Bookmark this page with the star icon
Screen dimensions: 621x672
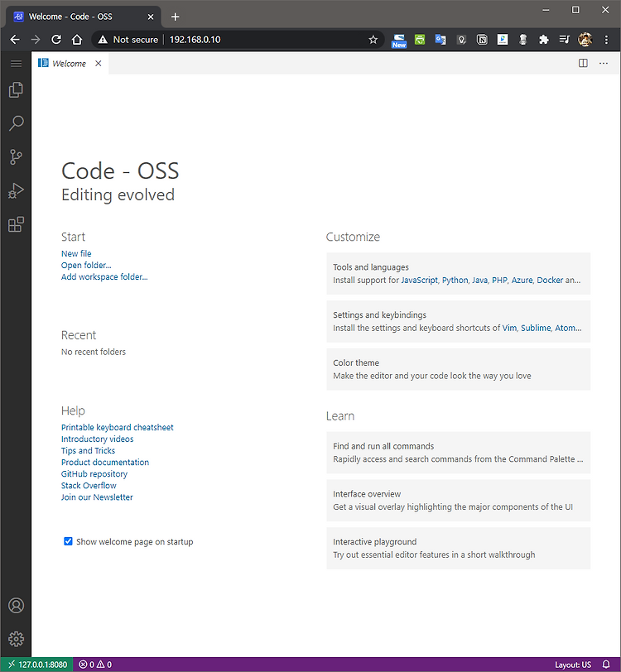pos(373,40)
